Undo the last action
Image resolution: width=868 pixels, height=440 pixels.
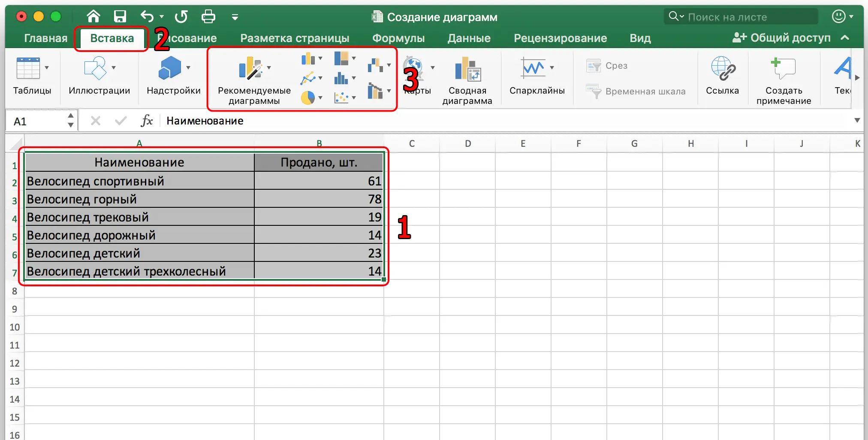pyautogui.click(x=147, y=17)
